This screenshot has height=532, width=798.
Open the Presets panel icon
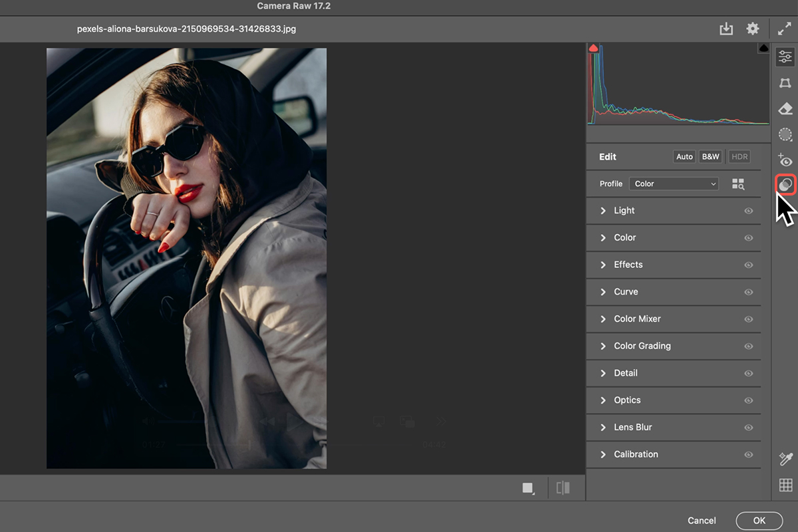785,184
